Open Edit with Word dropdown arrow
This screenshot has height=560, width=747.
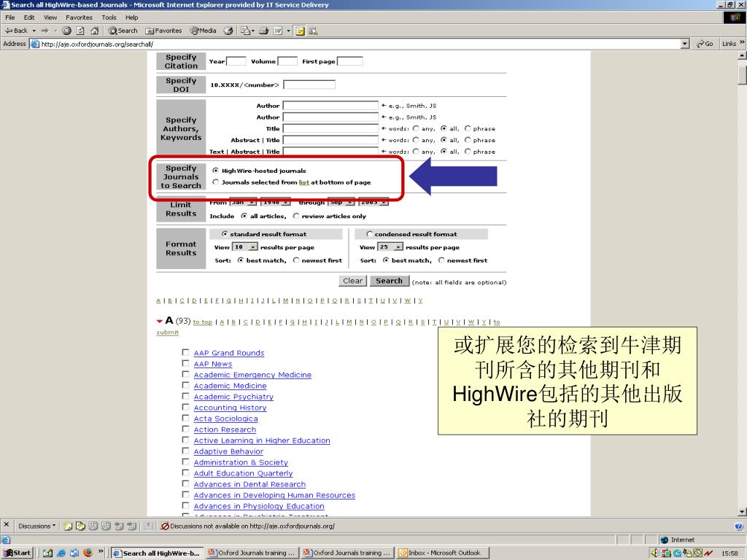288,31
